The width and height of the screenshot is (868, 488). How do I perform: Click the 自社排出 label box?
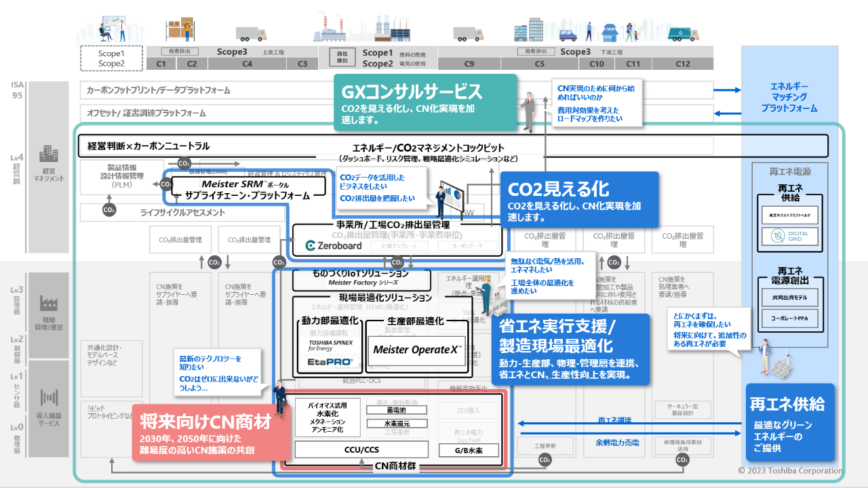[342, 58]
